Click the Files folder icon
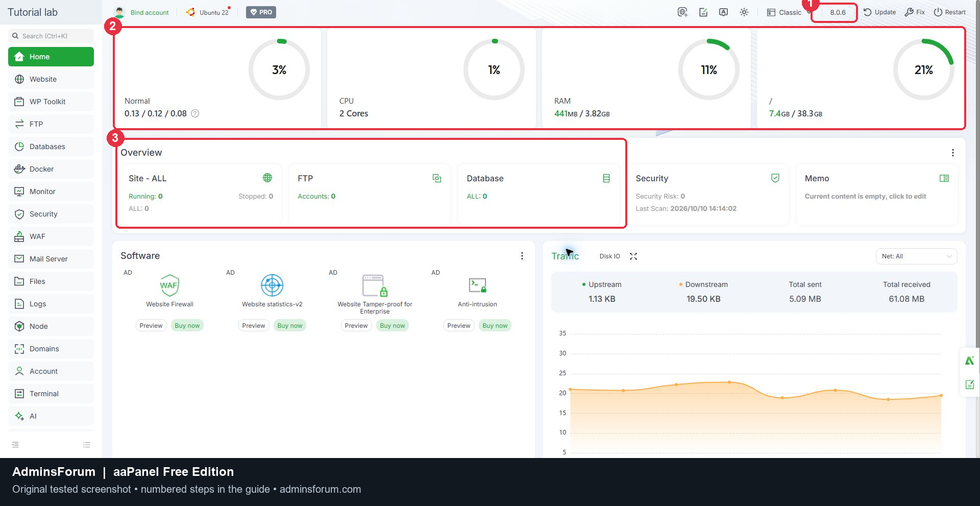Image resolution: width=980 pixels, height=506 pixels. (x=19, y=281)
